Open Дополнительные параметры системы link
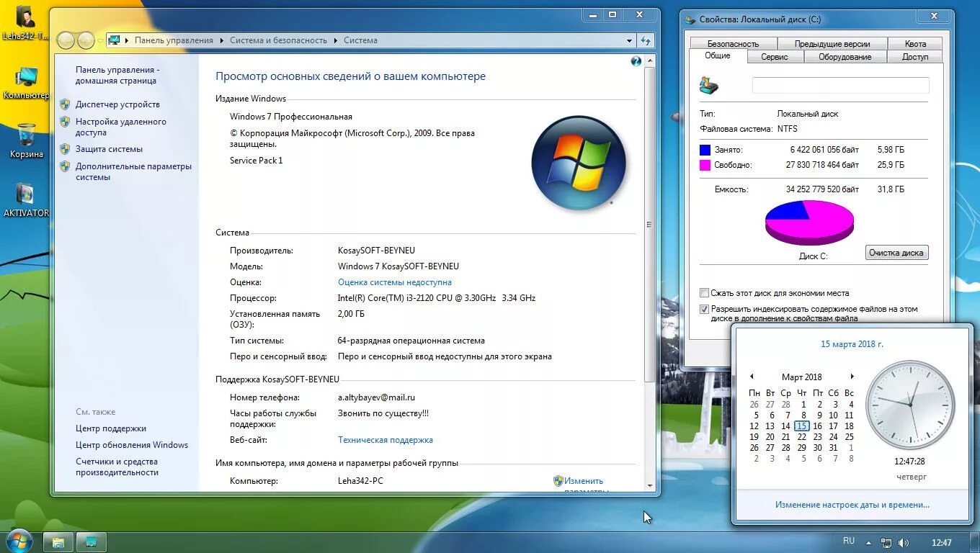This screenshot has width=980, height=553. point(133,171)
